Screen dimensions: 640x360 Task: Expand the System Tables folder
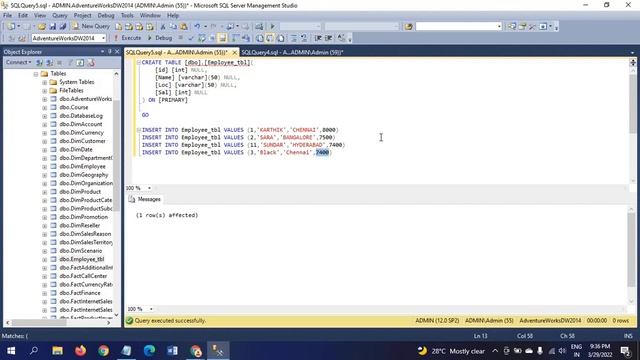click(x=44, y=82)
